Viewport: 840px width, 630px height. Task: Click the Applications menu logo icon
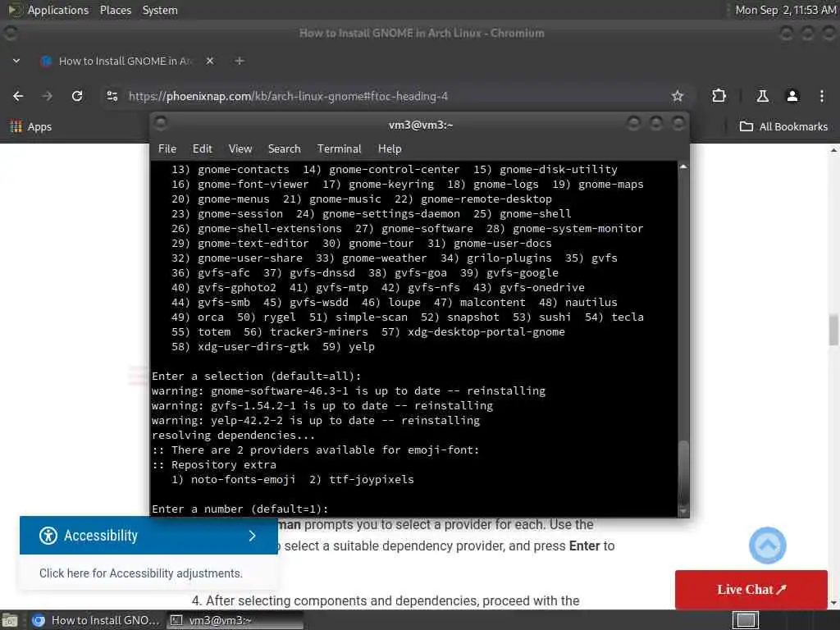15,10
